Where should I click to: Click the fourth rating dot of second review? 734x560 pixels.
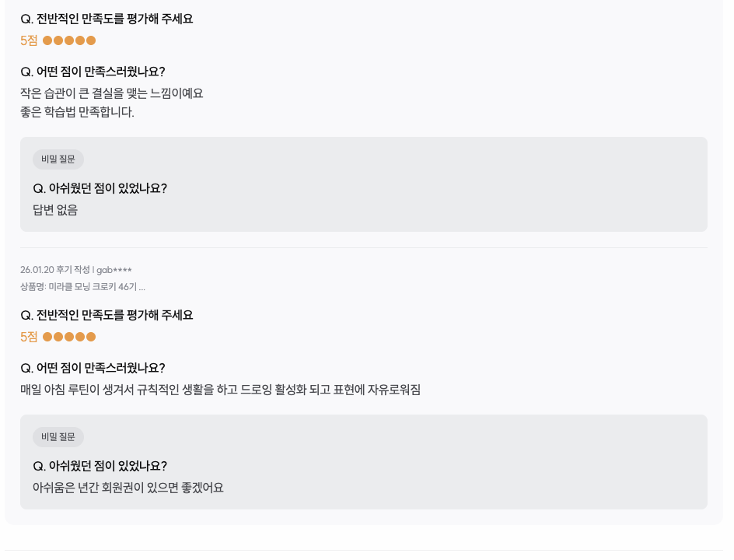click(79, 337)
